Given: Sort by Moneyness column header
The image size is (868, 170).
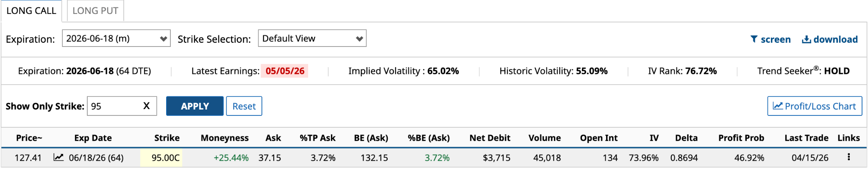Looking at the screenshot, I should coord(225,138).
